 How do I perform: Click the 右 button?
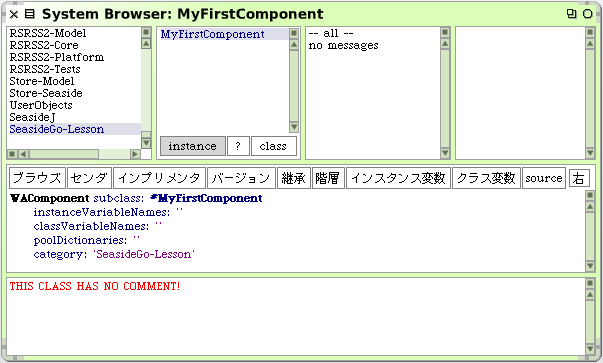(579, 178)
